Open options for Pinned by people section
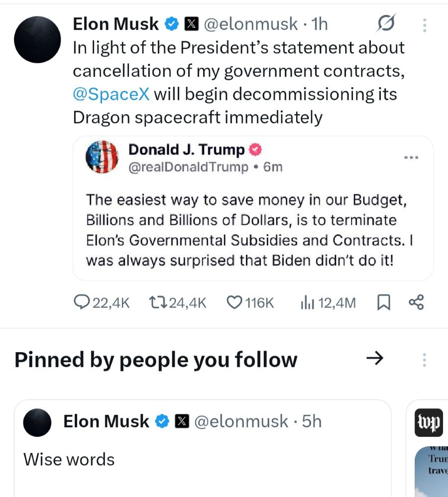This screenshot has width=448, height=497. [424, 360]
